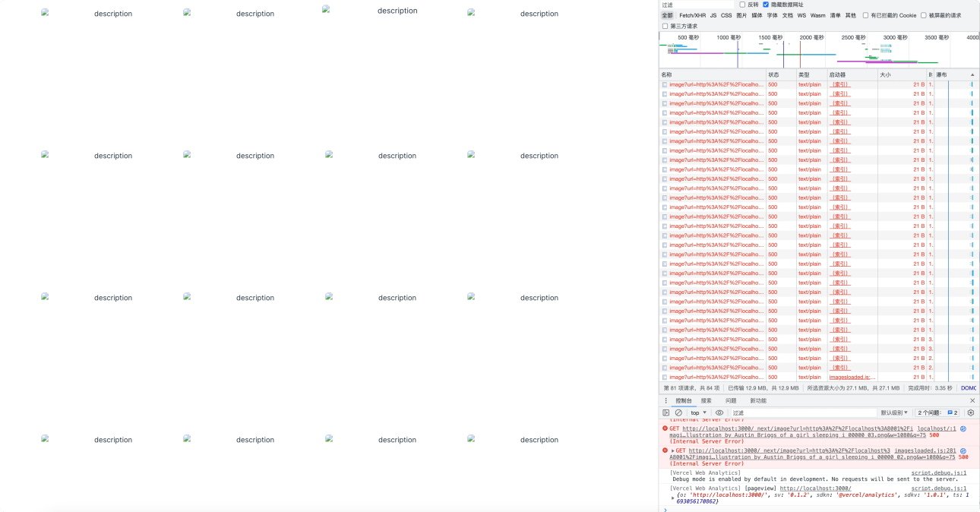Click the red error icon of first GET error
The image size is (980, 512).
click(665, 428)
